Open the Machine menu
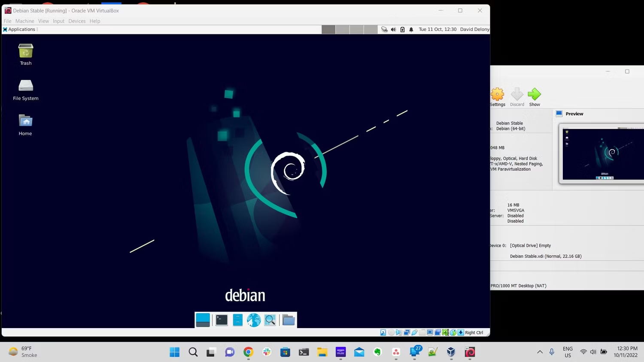Viewport: 644px width, 362px height. pyautogui.click(x=24, y=21)
